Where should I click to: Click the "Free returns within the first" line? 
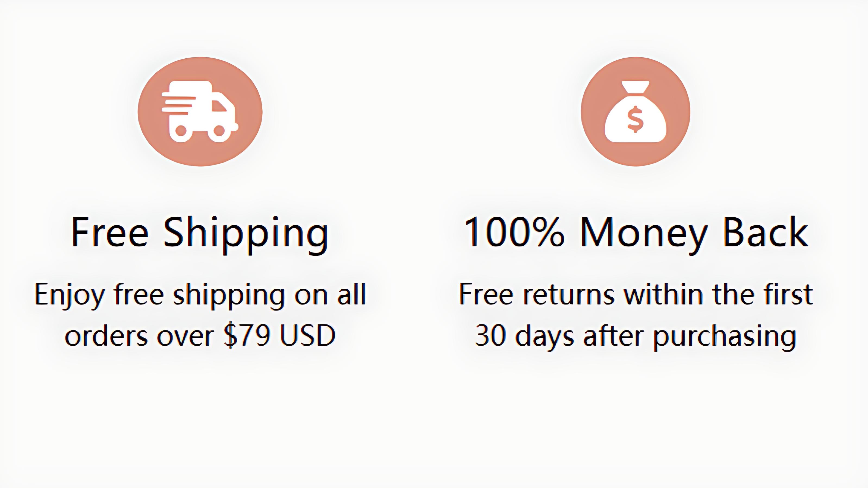636,294
